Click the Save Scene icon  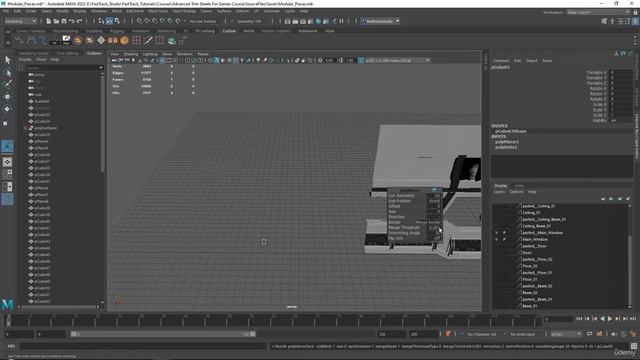coord(64,21)
